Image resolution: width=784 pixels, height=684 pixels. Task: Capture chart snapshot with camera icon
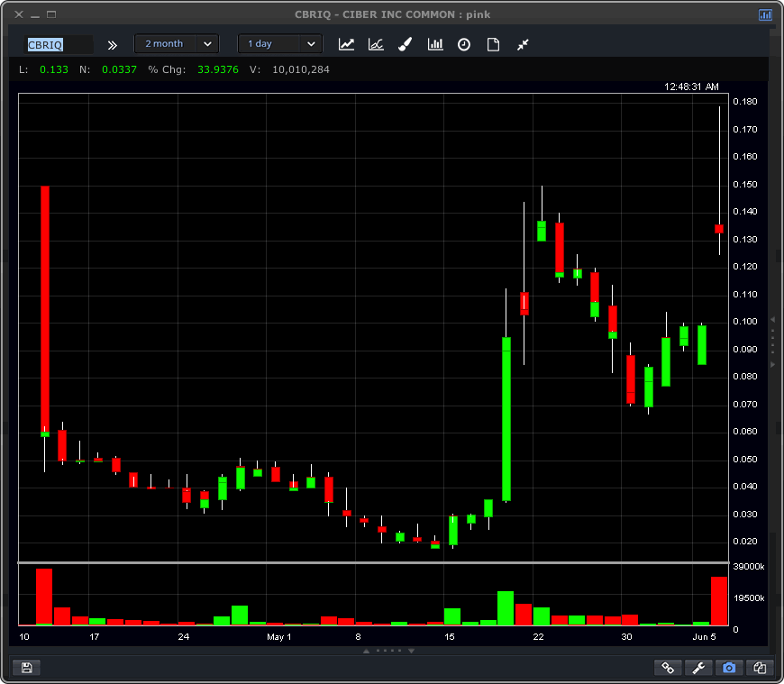[729, 668]
